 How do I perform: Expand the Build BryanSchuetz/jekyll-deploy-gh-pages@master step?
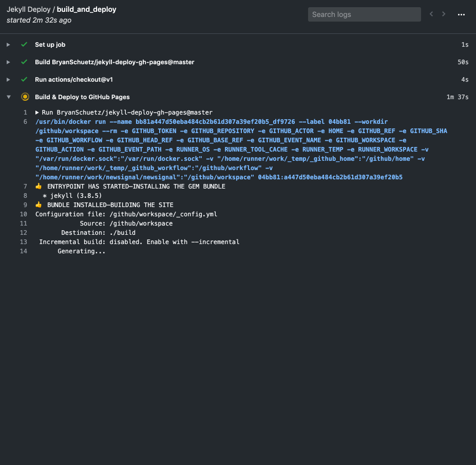8,62
